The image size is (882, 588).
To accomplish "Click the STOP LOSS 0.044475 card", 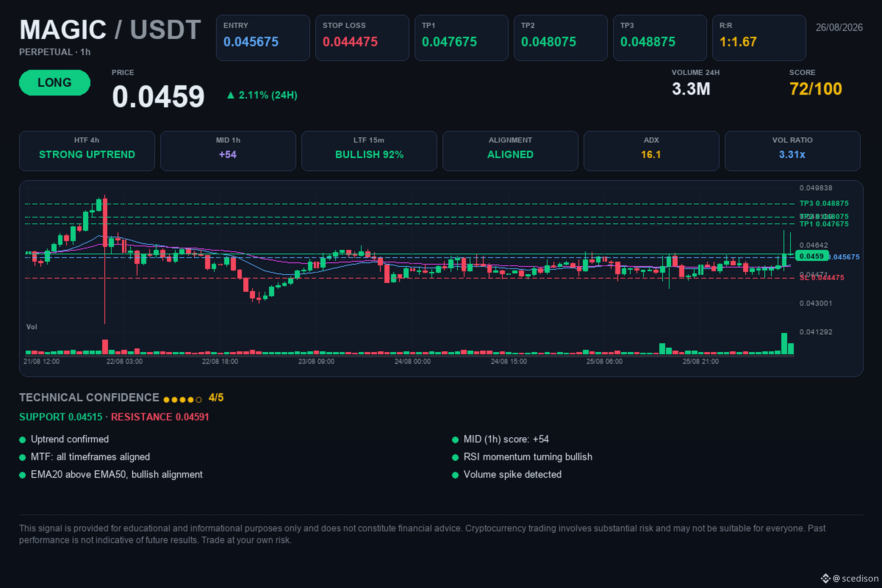I will coord(362,38).
